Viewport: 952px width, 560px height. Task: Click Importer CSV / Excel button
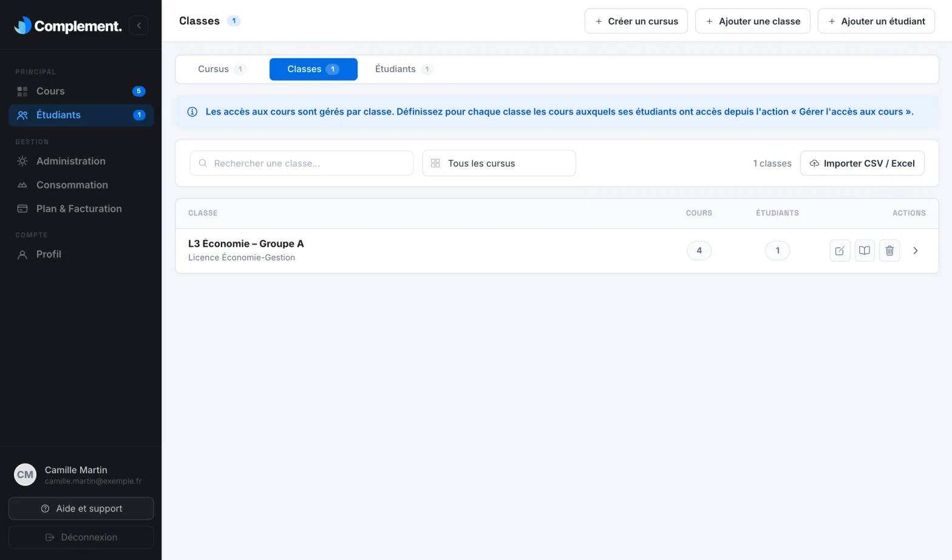click(862, 163)
